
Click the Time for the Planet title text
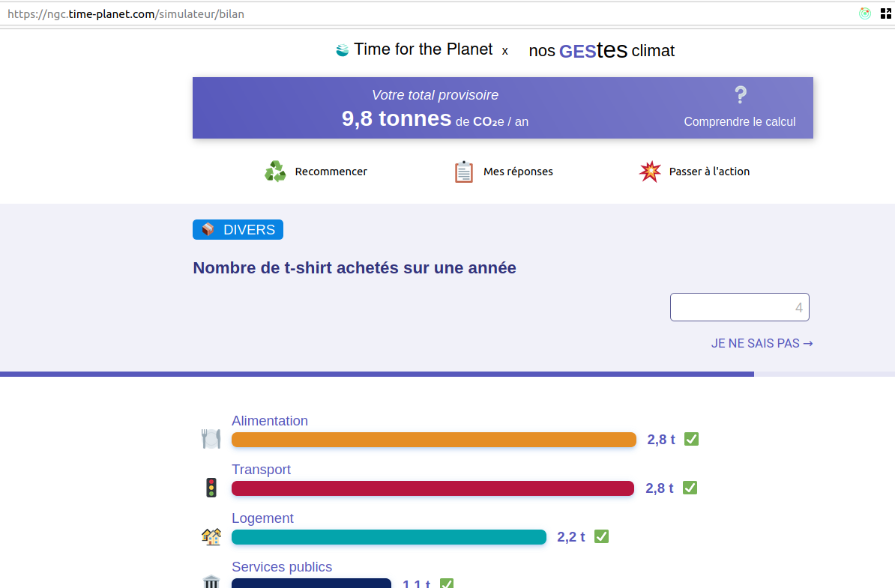[423, 49]
